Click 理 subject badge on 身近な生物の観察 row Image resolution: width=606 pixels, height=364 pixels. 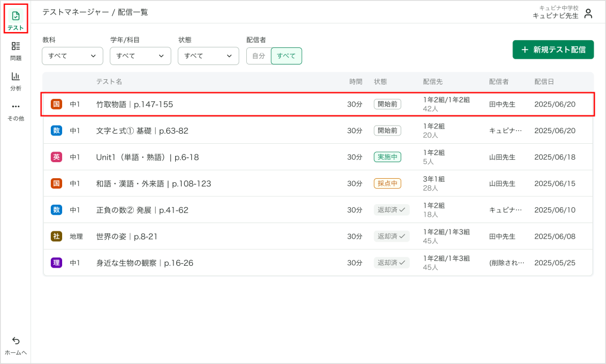pos(56,263)
